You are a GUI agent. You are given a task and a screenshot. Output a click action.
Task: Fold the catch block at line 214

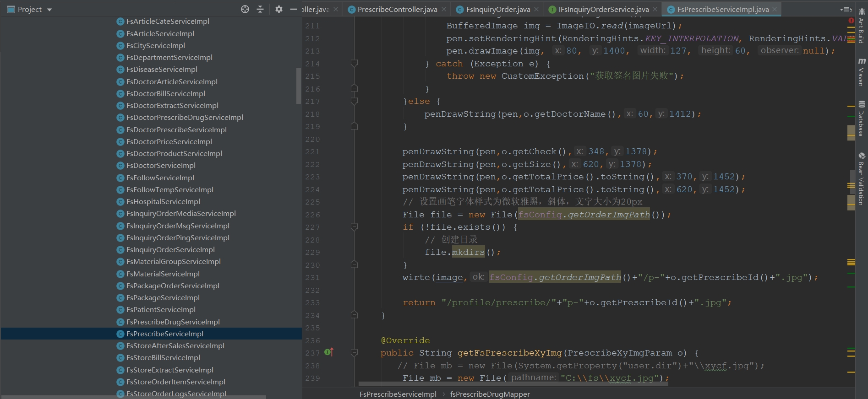[354, 63]
